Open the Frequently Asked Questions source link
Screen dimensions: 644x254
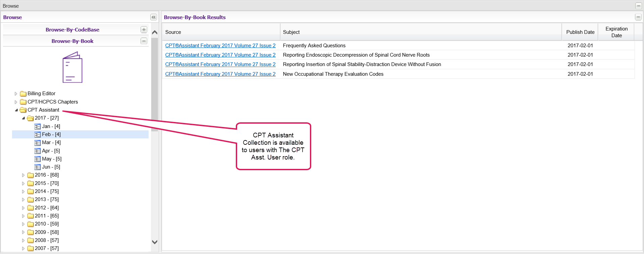pyautogui.click(x=220, y=46)
